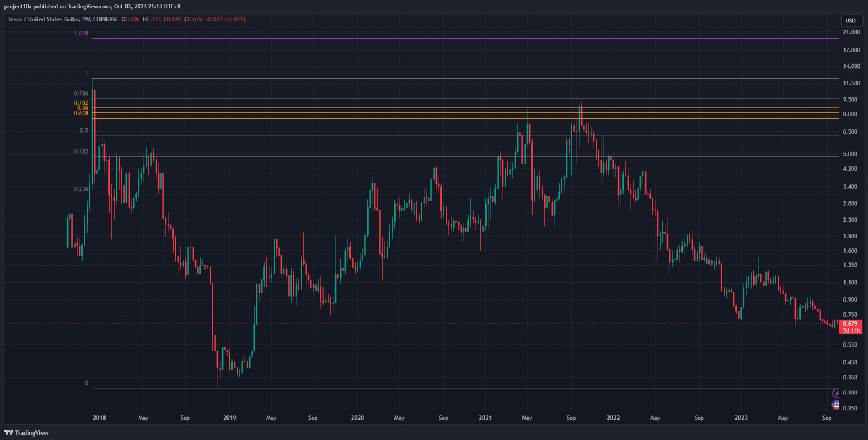Click the 21.000 price scale value
The height and width of the screenshot is (440, 868).
(852, 32)
